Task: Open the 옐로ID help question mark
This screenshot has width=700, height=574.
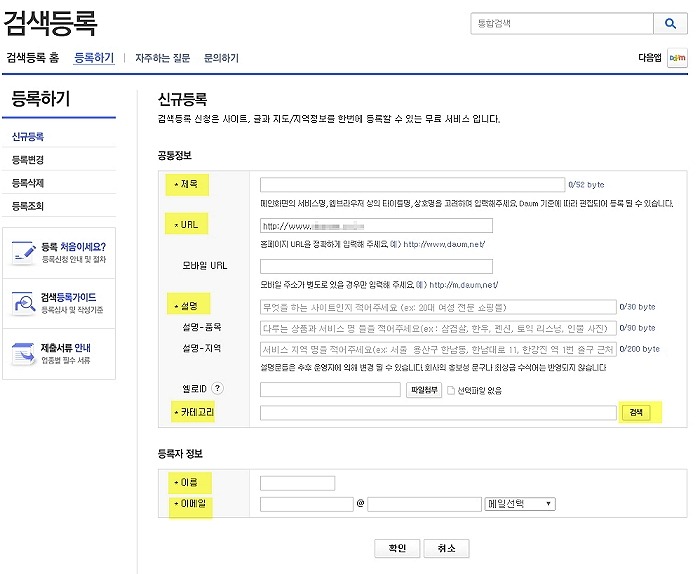Action: [217, 388]
